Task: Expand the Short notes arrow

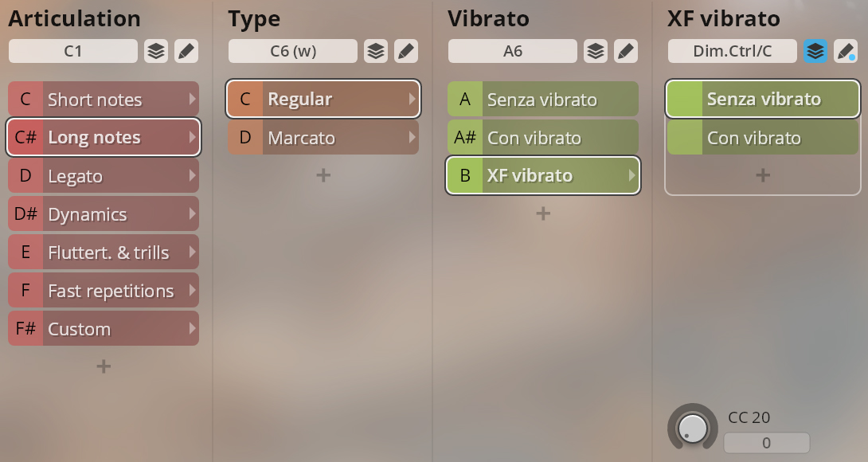Action: click(x=192, y=99)
